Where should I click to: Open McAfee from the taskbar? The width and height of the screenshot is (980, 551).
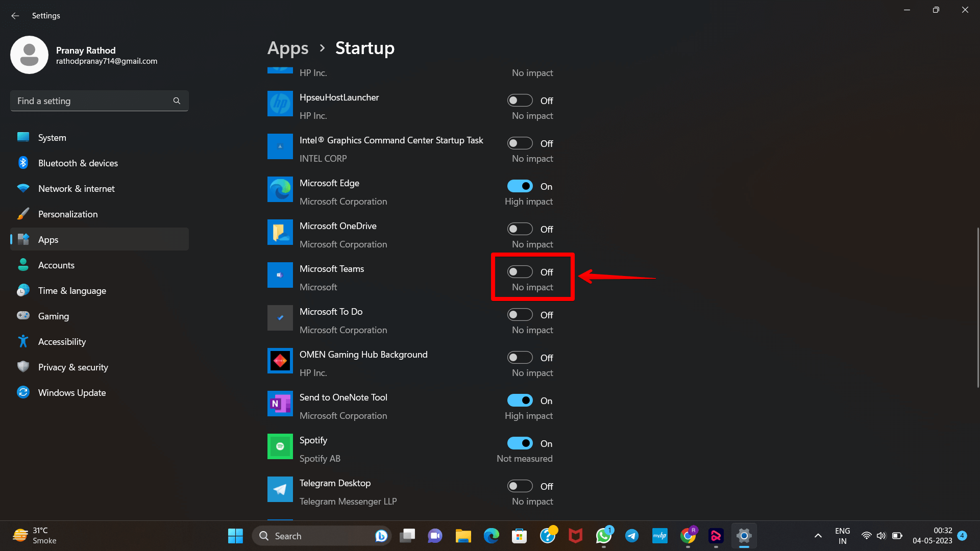pos(575,536)
